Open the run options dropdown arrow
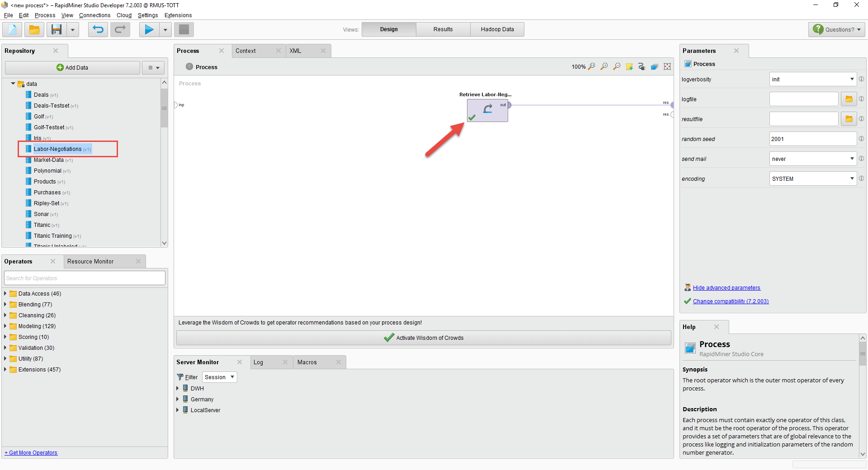868x470 pixels. tap(165, 30)
